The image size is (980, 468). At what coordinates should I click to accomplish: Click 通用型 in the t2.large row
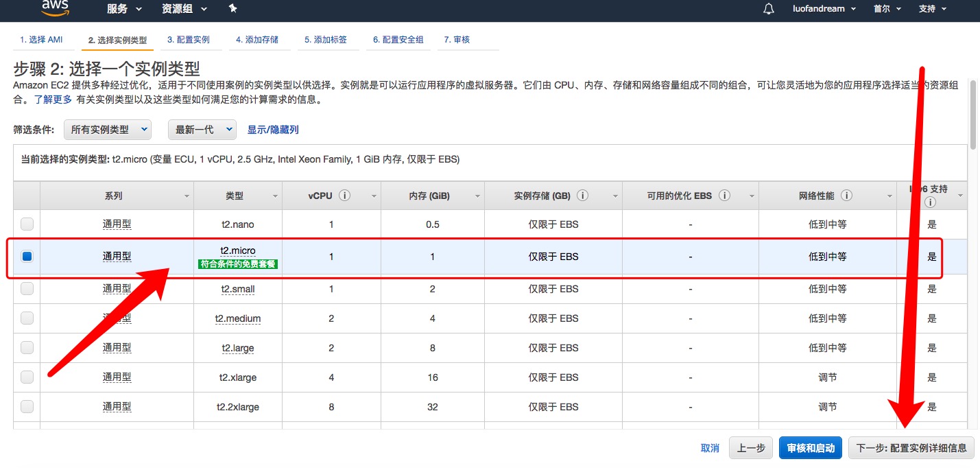pyautogui.click(x=117, y=348)
